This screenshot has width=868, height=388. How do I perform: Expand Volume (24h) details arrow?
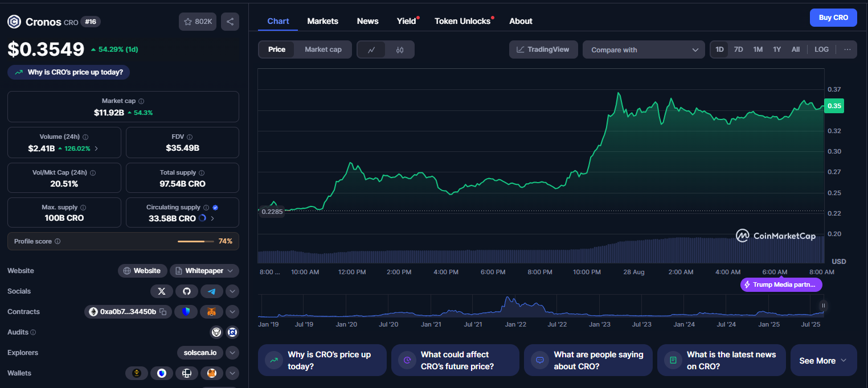coord(96,148)
